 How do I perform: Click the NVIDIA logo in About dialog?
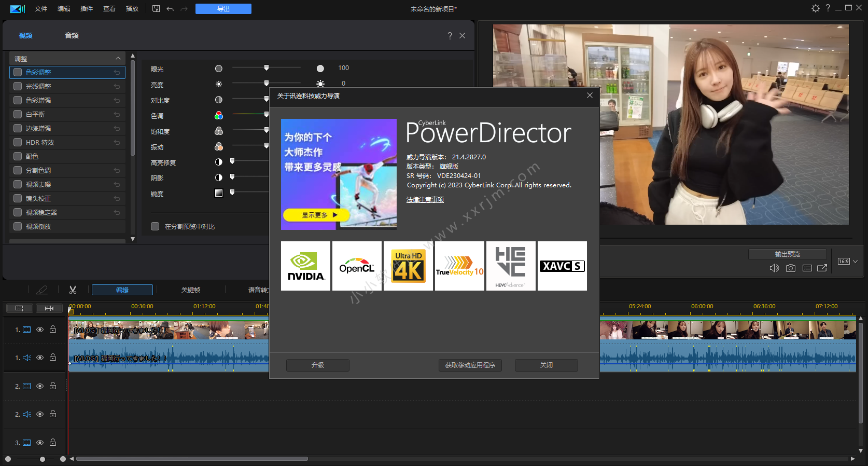[305, 266]
